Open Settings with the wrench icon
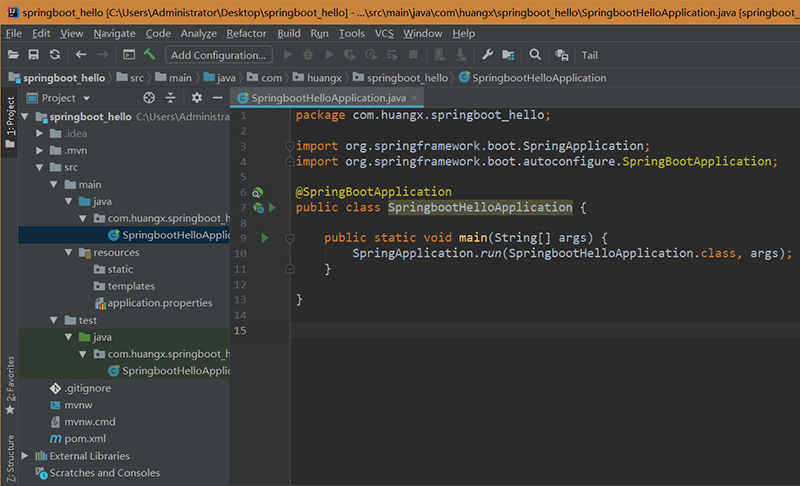The image size is (800, 486). coord(487,55)
